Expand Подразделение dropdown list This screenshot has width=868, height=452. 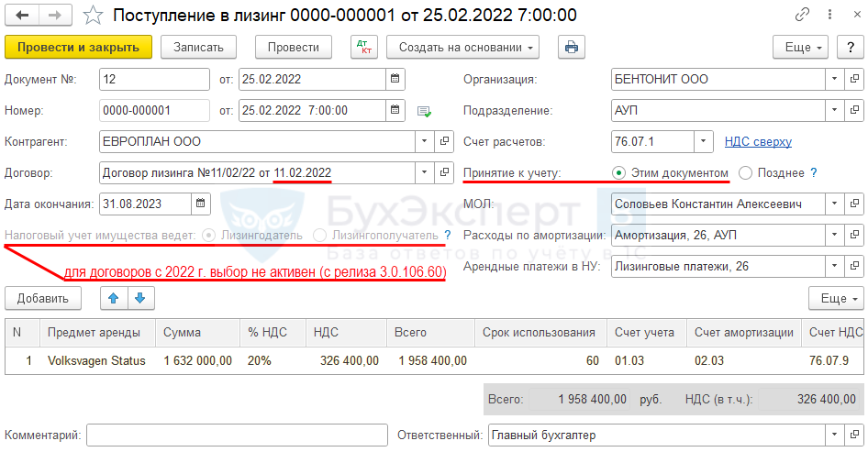pos(834,110)
